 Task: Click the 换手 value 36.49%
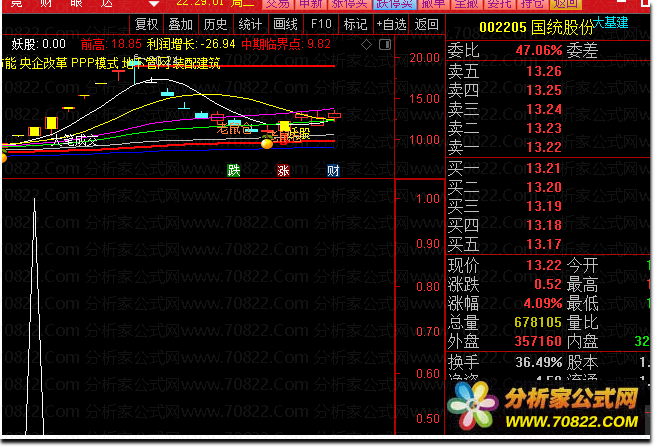tap(539, 362)
